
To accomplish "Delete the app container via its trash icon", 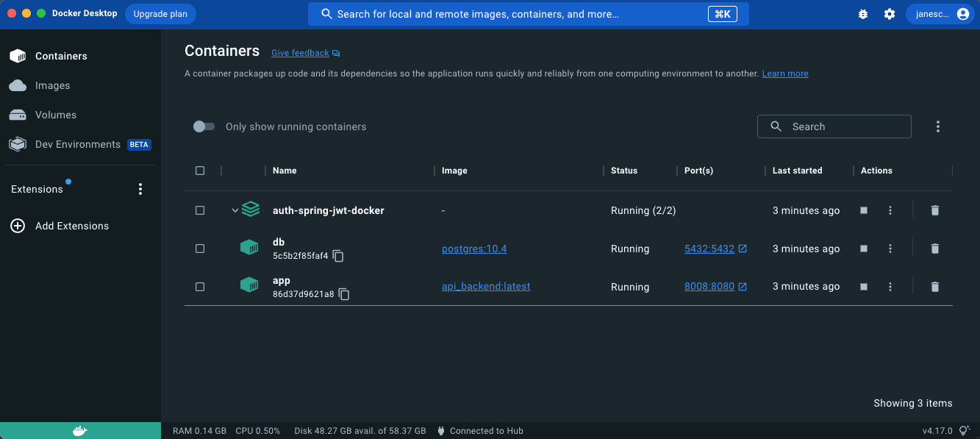I will (x=934, y=287).
